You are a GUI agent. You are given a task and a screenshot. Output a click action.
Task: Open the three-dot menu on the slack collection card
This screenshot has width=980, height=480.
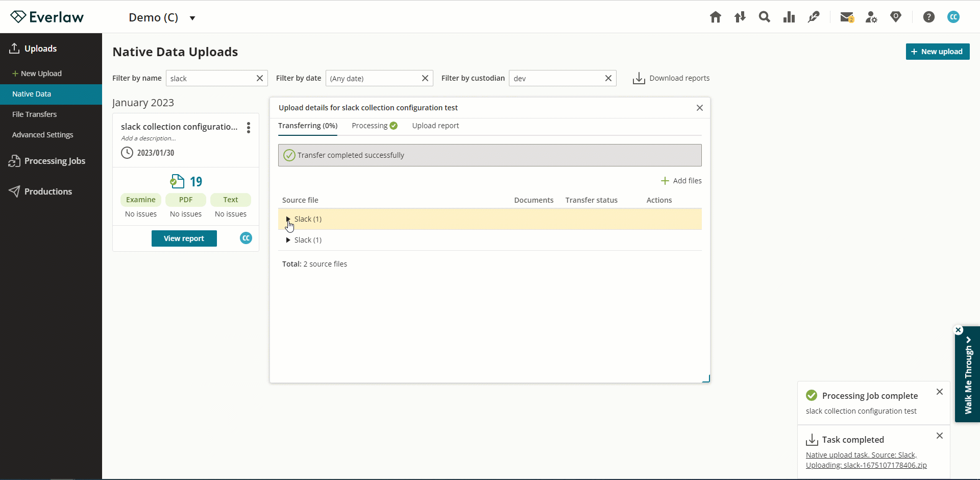point(248,127)
